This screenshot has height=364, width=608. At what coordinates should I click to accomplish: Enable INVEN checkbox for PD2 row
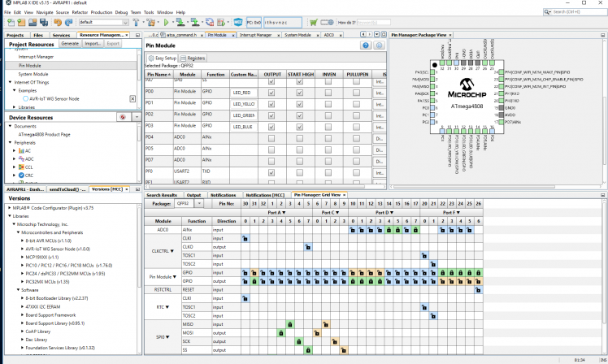coord(328,115)
